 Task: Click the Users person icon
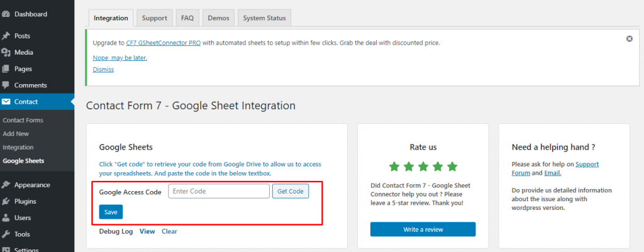(6, 217)
